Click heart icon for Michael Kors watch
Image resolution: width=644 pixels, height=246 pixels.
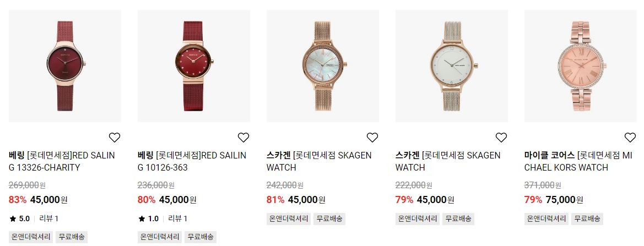[630, 138]
